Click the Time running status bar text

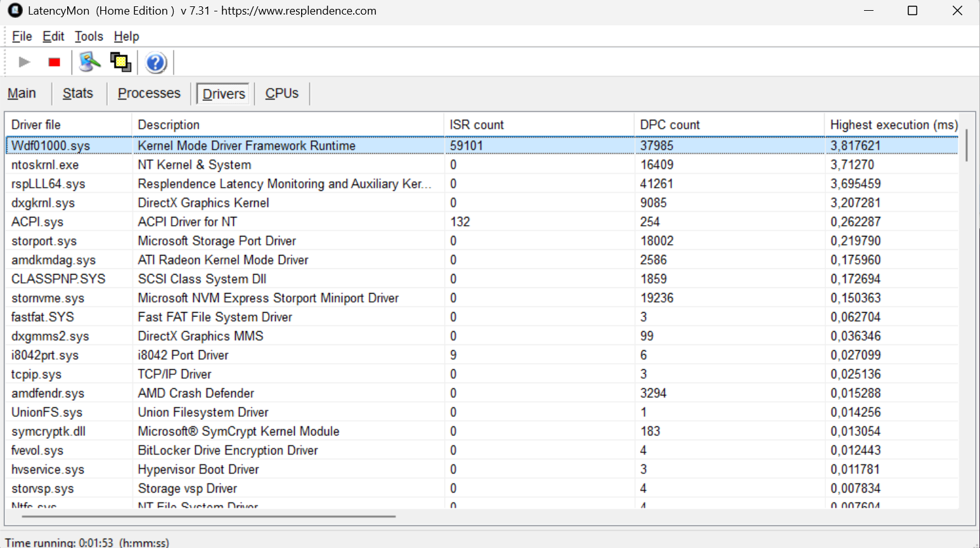point(87,543)
